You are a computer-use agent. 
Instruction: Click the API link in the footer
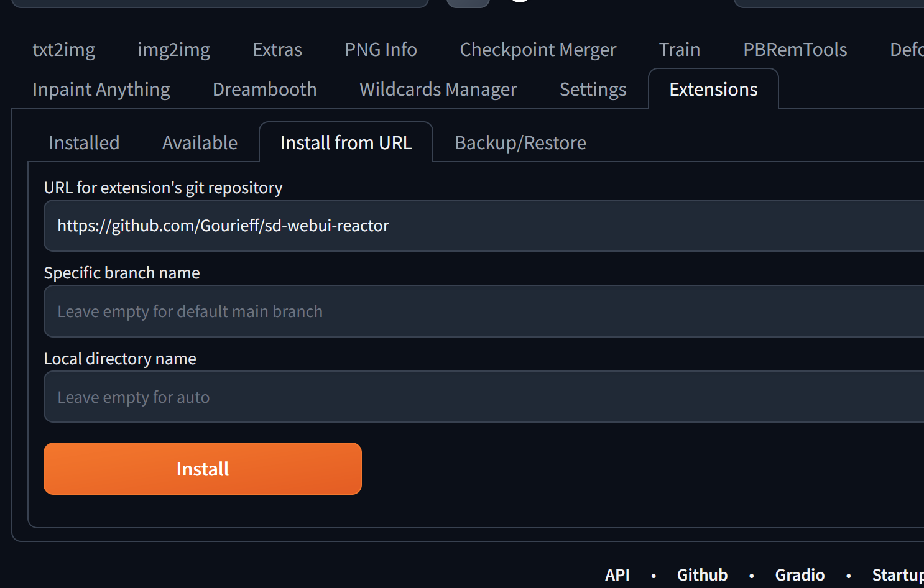click(617, 574)
